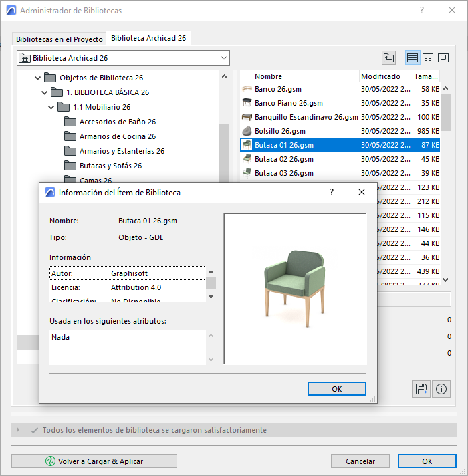Collapse Objetos de Biblioteca 26 tree node
The image size is (468, 476).
point(37,78)
